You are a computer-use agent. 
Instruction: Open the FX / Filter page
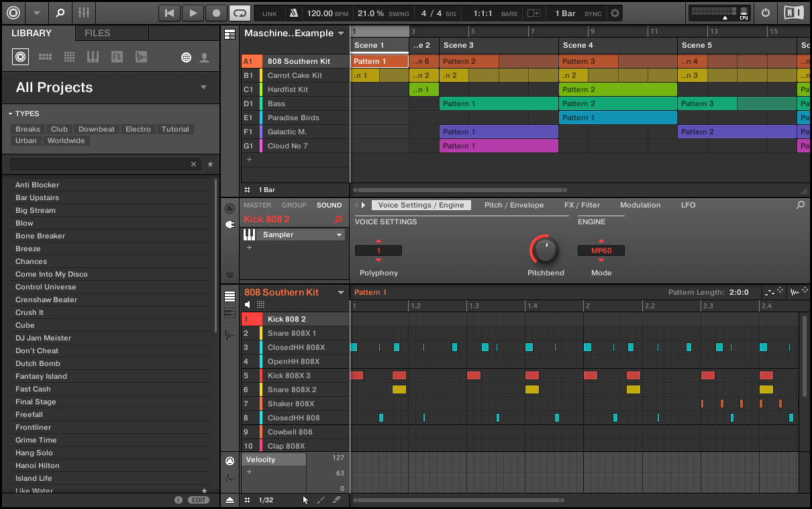click(x=582, y=205)
